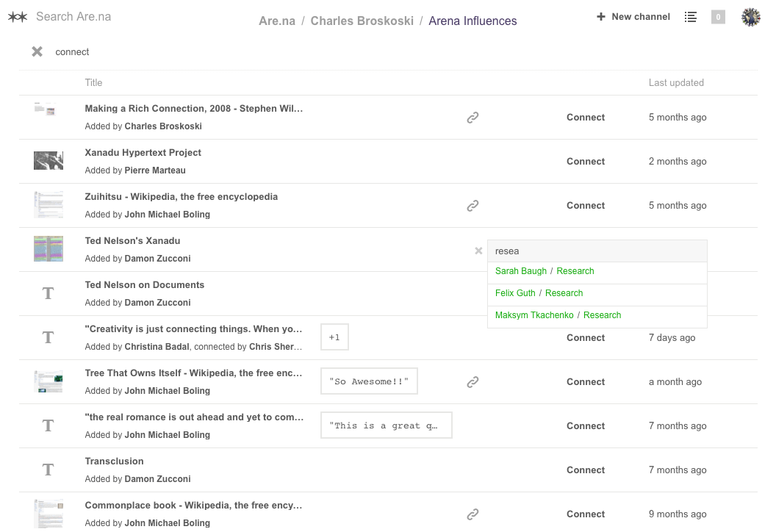Connect the Creativity quote block

tap(586, 337)
